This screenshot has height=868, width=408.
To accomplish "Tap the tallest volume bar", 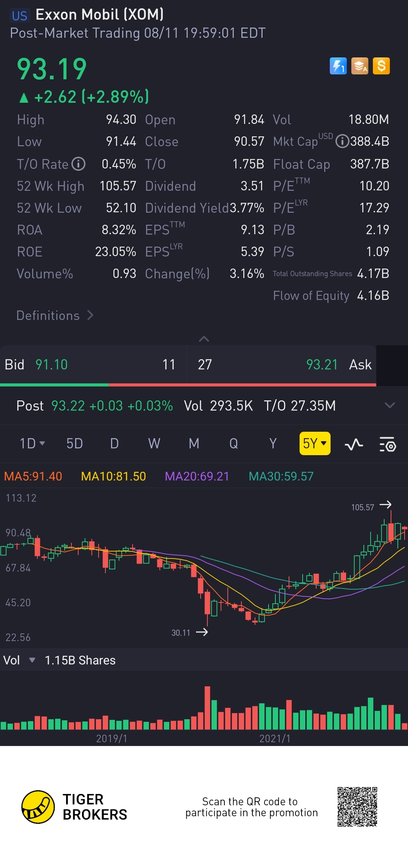I will pyautogui.click(x=207, y=707).
